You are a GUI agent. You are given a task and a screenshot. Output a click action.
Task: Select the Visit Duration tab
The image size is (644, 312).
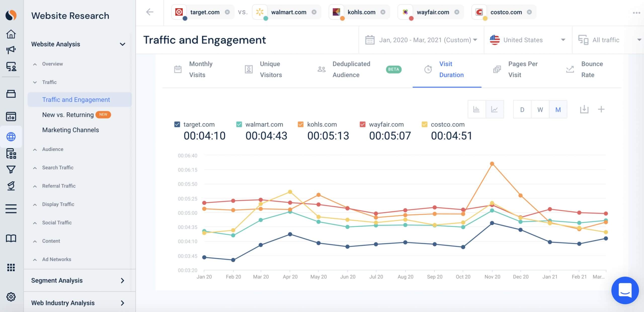pyautogui.click(x=447, y=69)
